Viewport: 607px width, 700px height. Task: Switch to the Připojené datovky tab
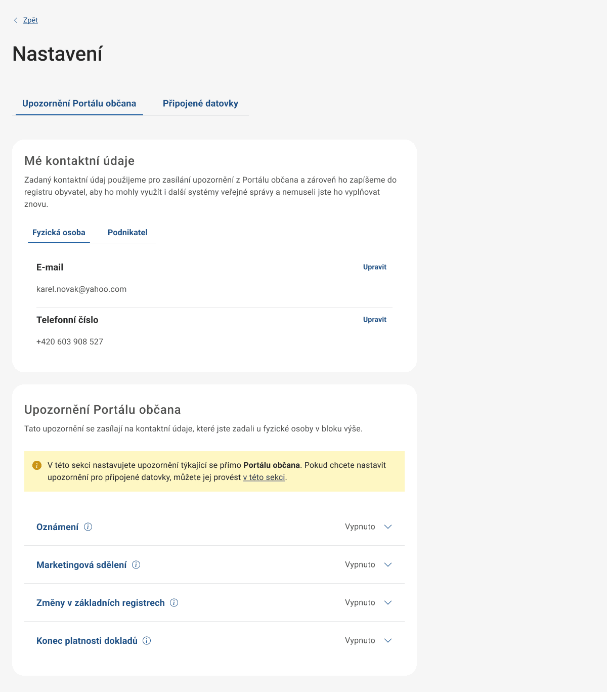(200, 103)
